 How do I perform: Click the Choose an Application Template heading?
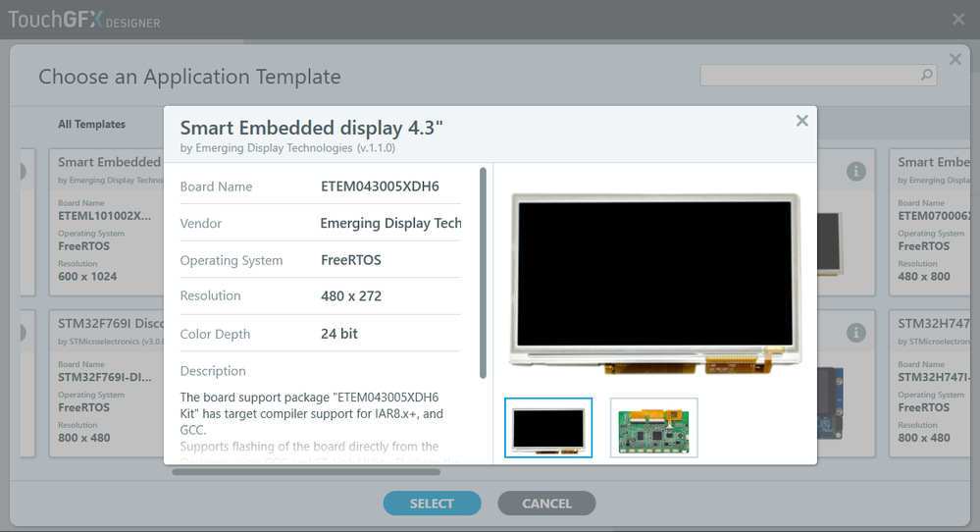pyautogui.click(x=190, y=77)
